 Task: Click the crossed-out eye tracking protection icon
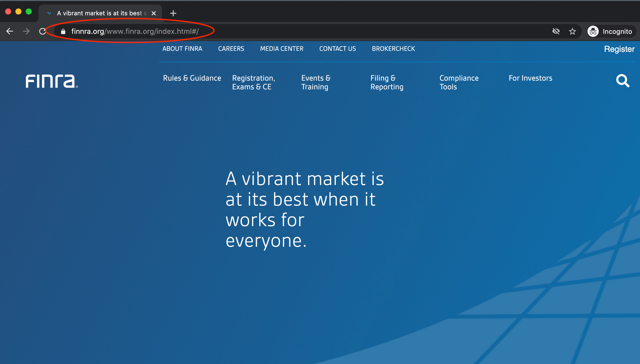(556, 31)
